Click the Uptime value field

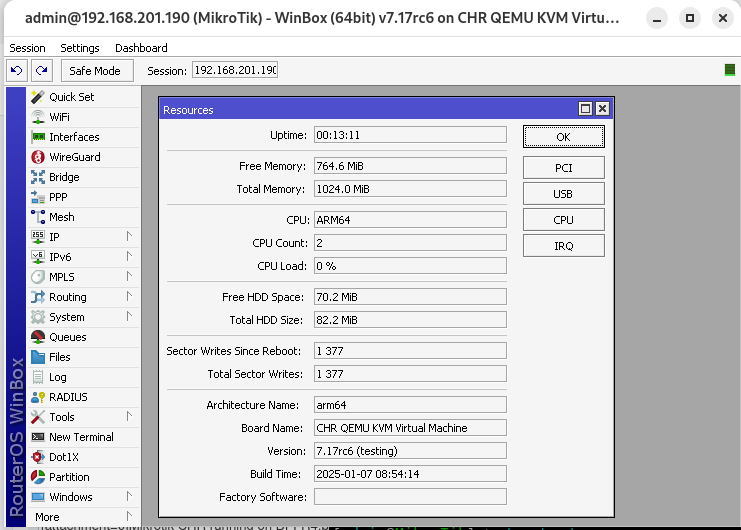click(x=410, y=135)
